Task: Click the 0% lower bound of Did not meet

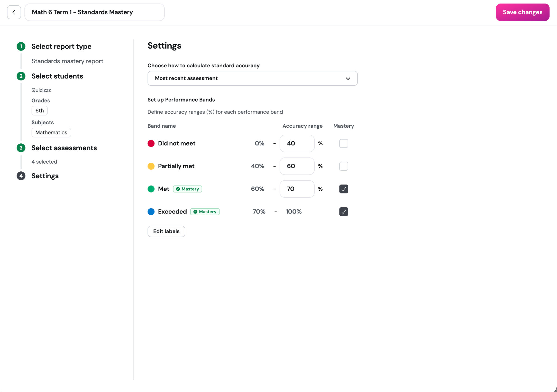Action: 259,143
